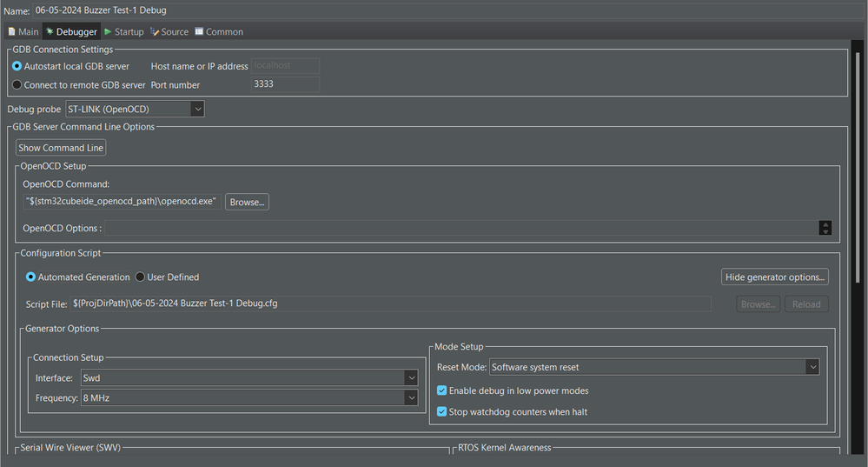Image resolution: width=868 pixels, height=467 pixels.
Task: Select Connect to remote GDB server
Action: [17, 85]
